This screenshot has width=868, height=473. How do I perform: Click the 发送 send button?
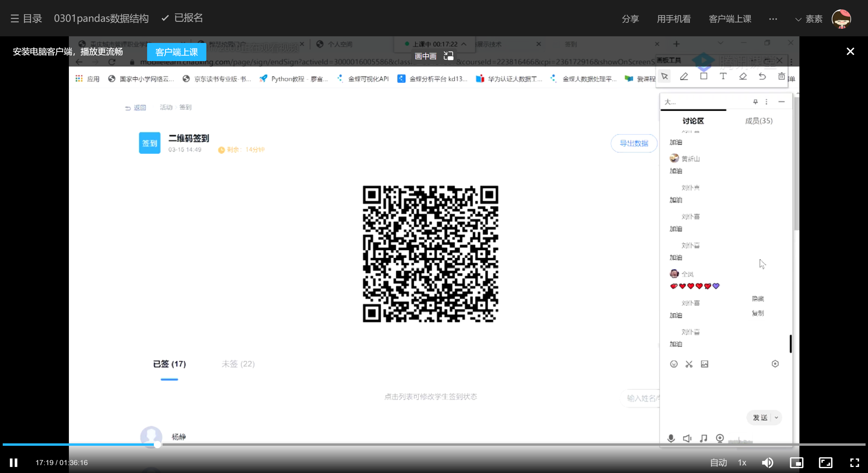(760, 418)
